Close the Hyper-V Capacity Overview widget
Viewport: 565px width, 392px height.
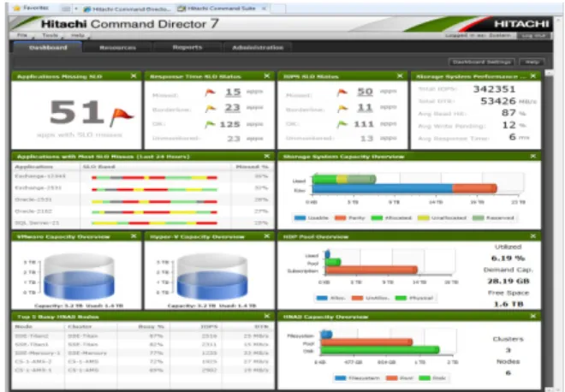point(266,236)
